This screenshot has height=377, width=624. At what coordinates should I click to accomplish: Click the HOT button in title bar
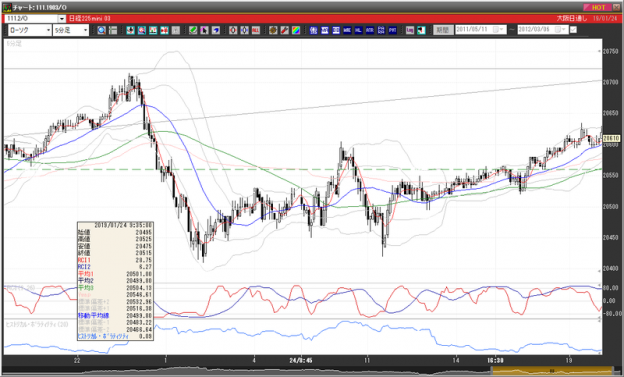click(597, 7)
